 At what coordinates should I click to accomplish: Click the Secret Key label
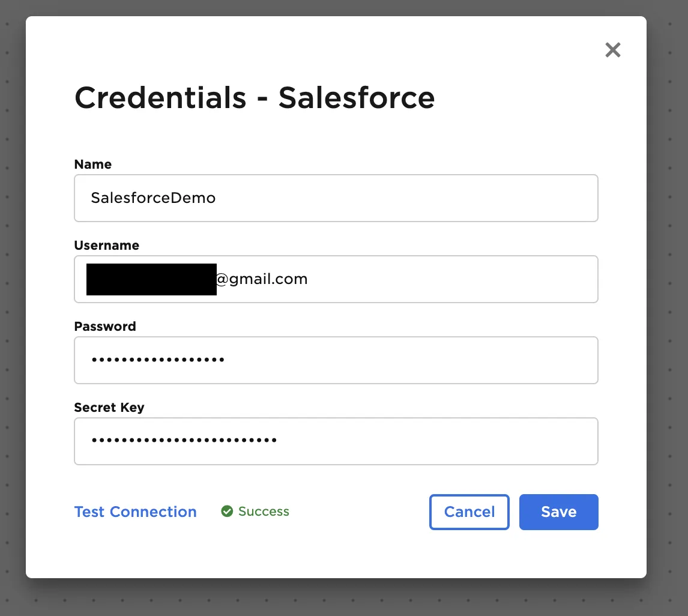(x=109, y=407)
